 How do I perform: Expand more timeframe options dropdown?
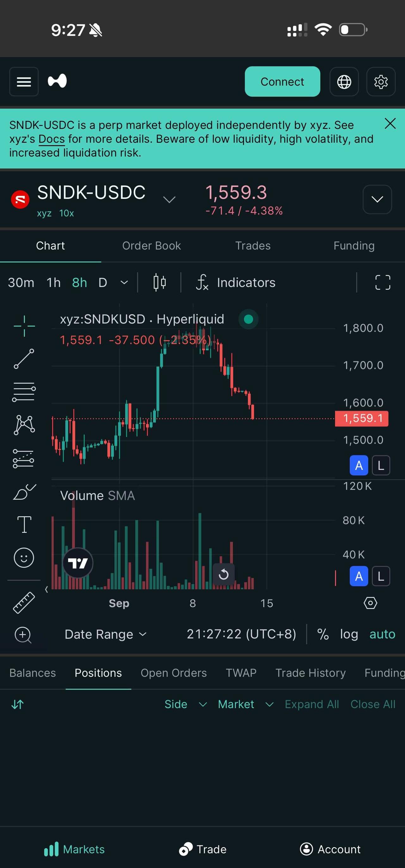click(x=124, y=282)
